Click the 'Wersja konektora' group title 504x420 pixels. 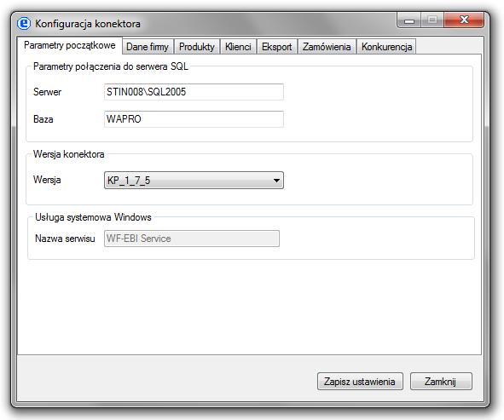click(68, 154)
